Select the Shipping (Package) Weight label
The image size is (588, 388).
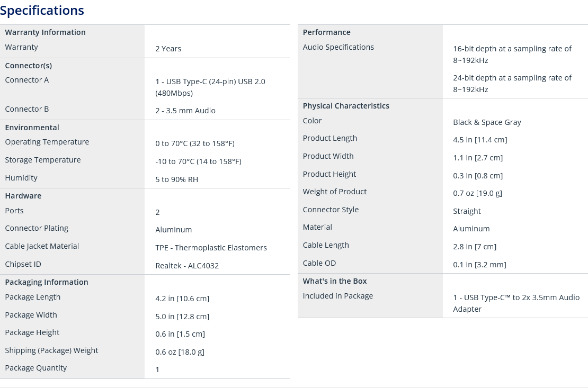pos(51,350)
